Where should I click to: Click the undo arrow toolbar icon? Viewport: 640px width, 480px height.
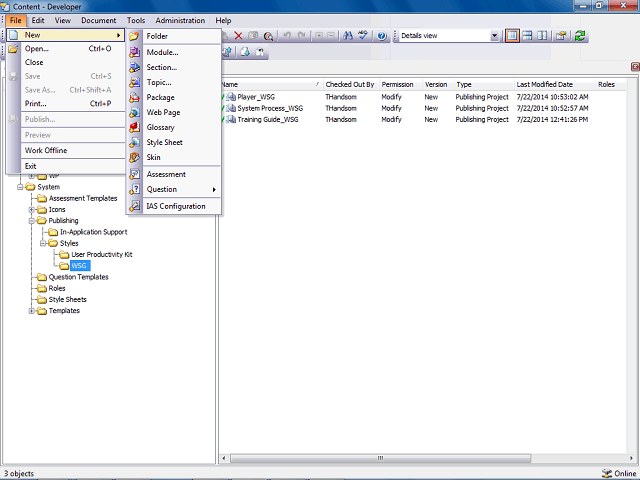click(x=287, y=36)
